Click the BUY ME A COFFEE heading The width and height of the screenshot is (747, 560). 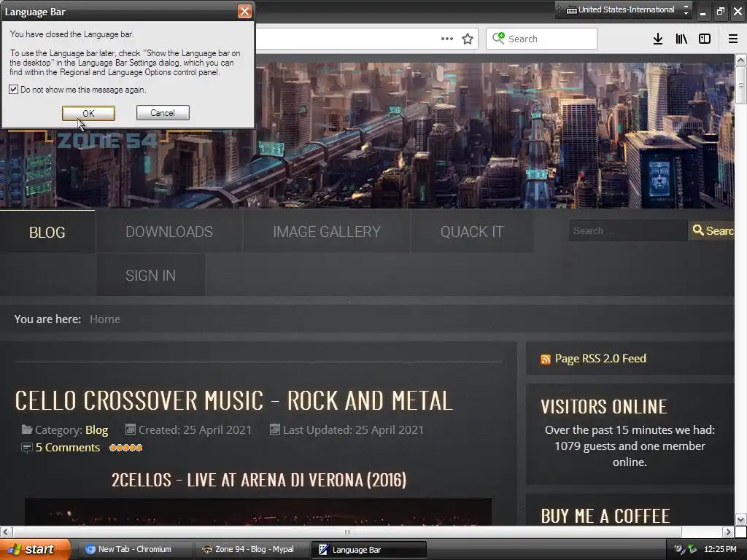[605, 516]
